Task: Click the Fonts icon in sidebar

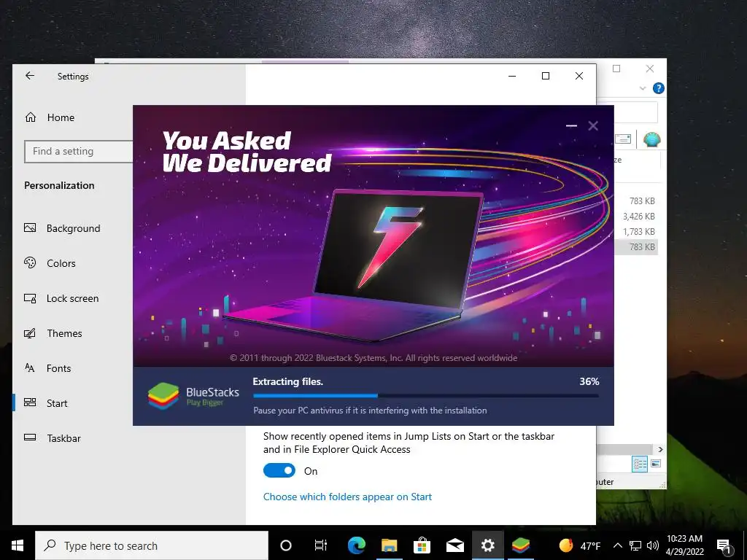Action: pos(30,367)
